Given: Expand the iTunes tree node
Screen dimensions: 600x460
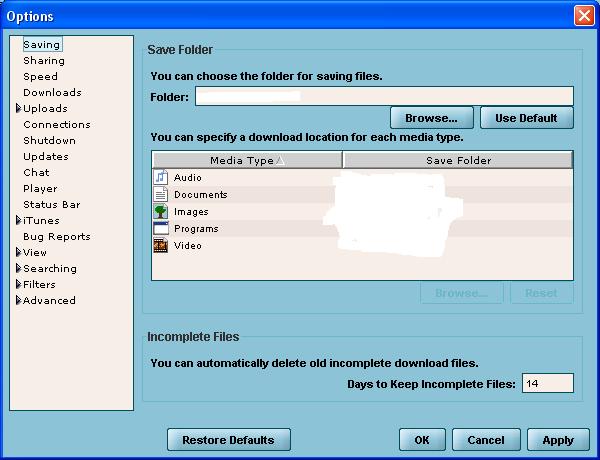Looking at the screenshot, I should click(18, 220).
